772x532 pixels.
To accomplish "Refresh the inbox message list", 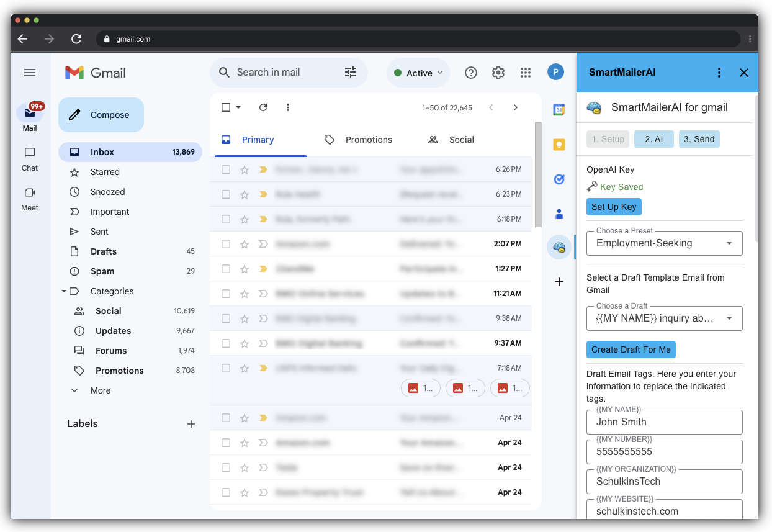I will point(263,107).
